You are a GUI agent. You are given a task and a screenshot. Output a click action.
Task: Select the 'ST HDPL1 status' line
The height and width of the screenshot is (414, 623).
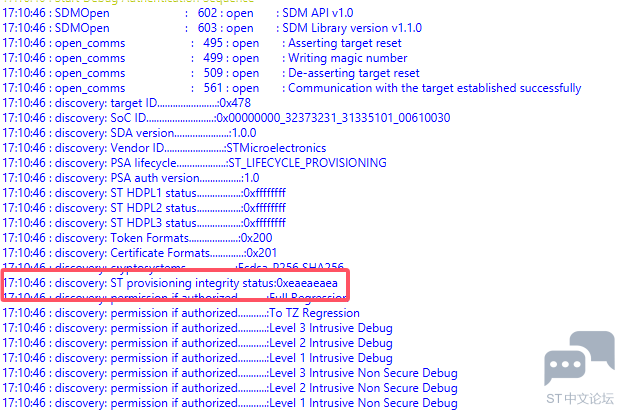point(144,193)
